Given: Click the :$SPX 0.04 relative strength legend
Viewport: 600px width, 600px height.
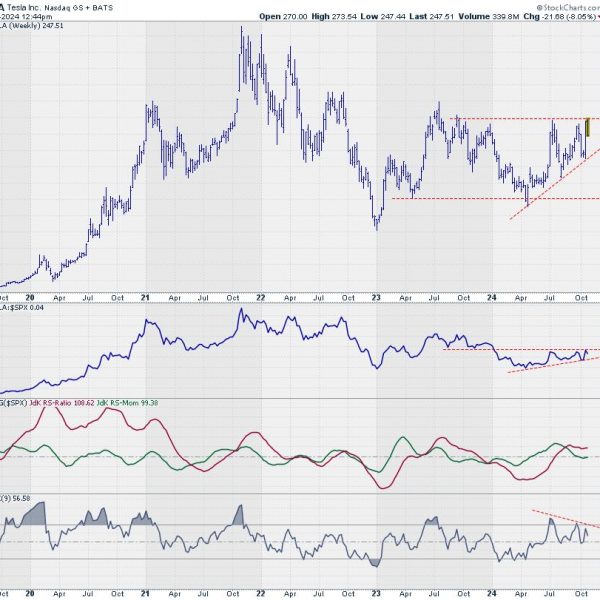Looking at the screenshot, I should point(26,307).
